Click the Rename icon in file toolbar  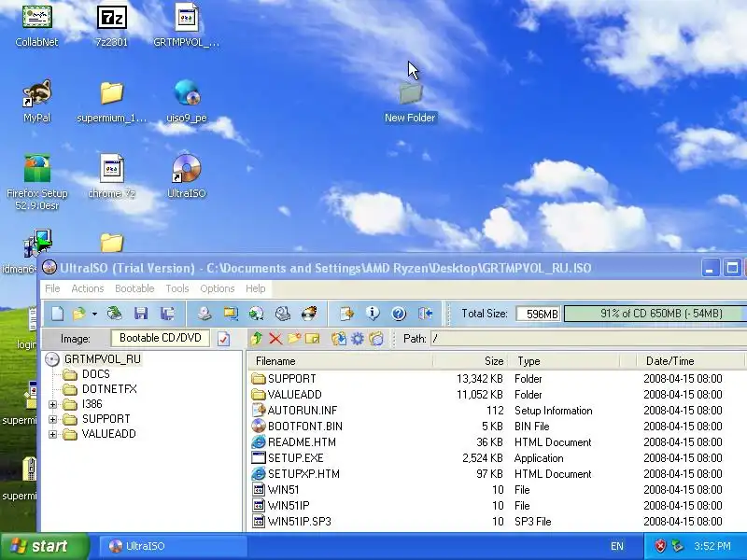click(313, 339)
